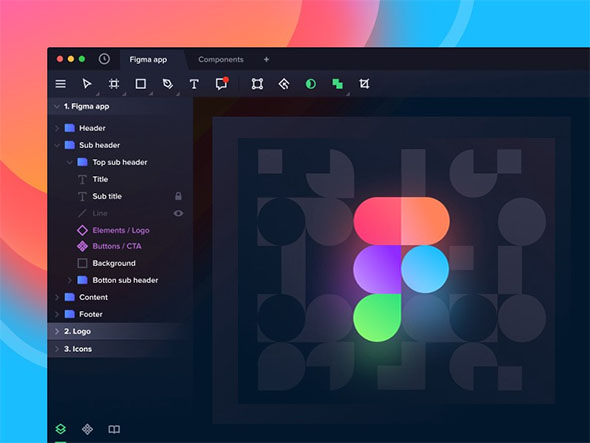Select the hidden Line layer name
Viewport: 590px width, 443px height.
(x=100, y=213)
